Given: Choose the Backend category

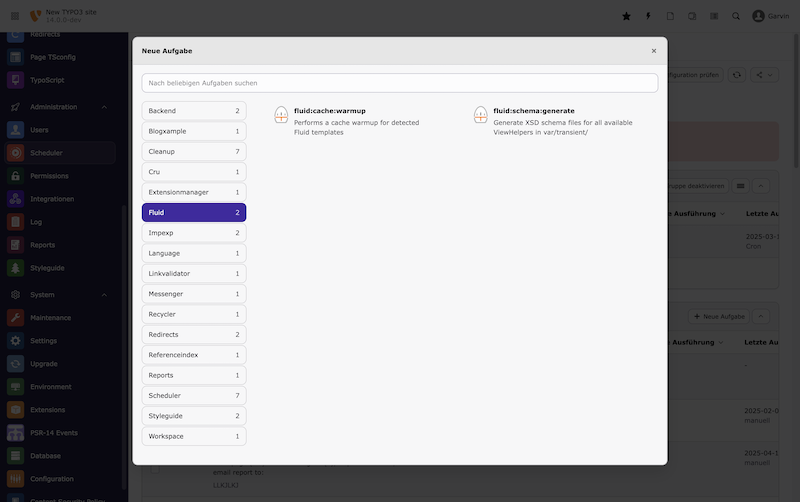Looking at the screenshot, I should (194, 111).
